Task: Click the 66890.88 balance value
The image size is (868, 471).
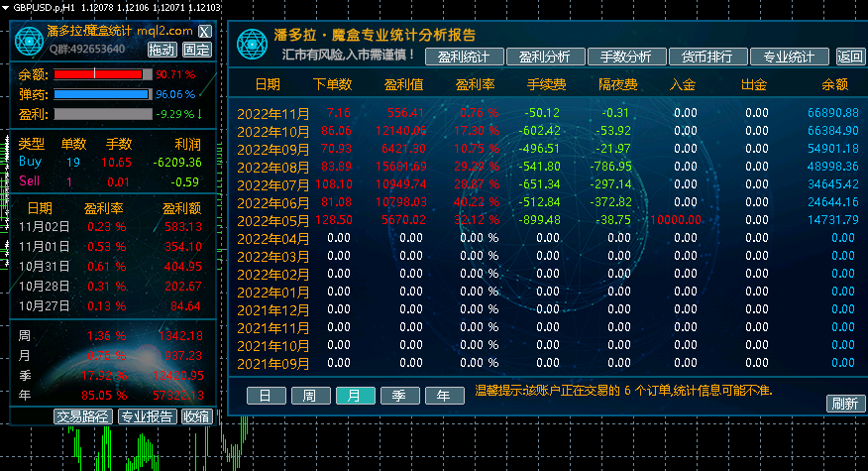Action: (833, 113)
